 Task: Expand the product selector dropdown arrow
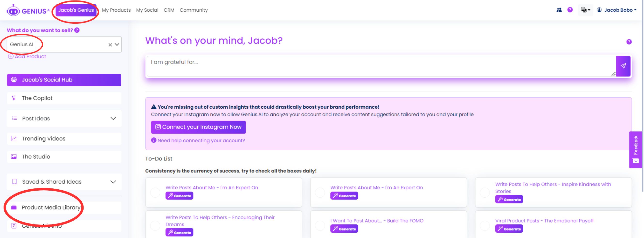117,45
